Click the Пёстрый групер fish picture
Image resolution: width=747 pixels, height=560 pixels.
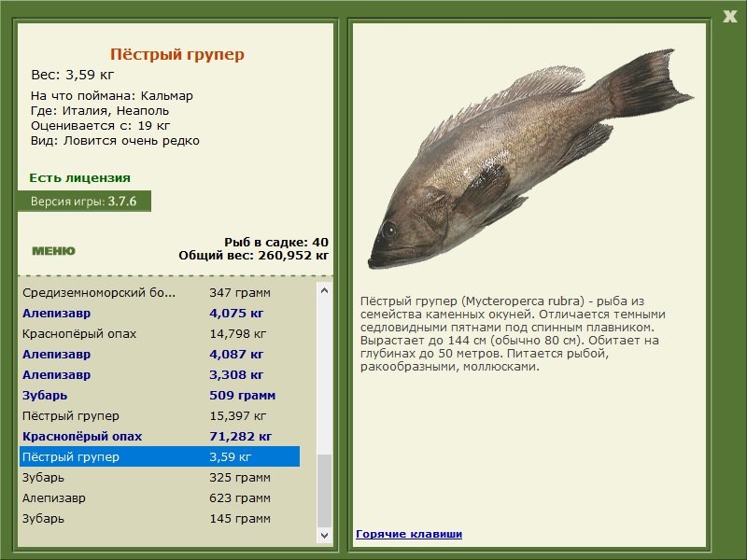529,157
